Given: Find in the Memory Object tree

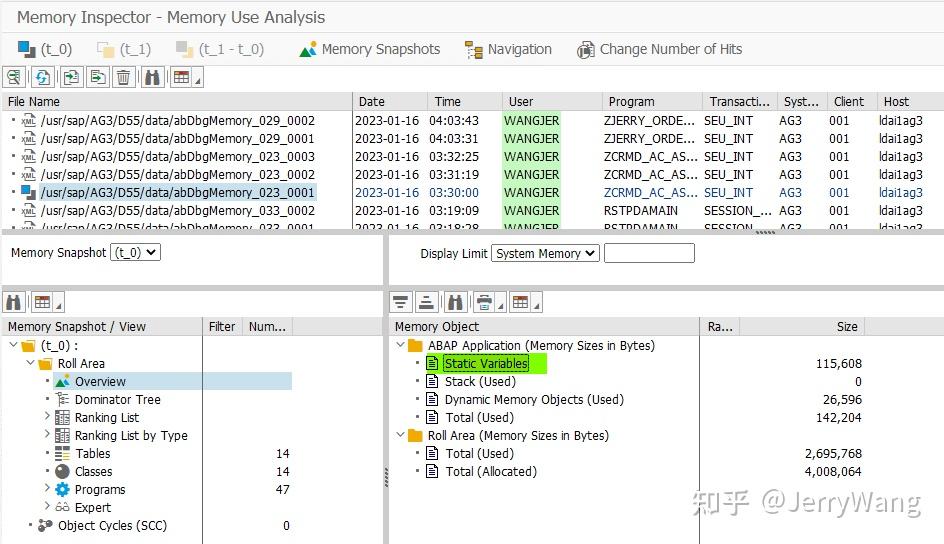Looking at the screenshot, I should click(x=456, y=302).
